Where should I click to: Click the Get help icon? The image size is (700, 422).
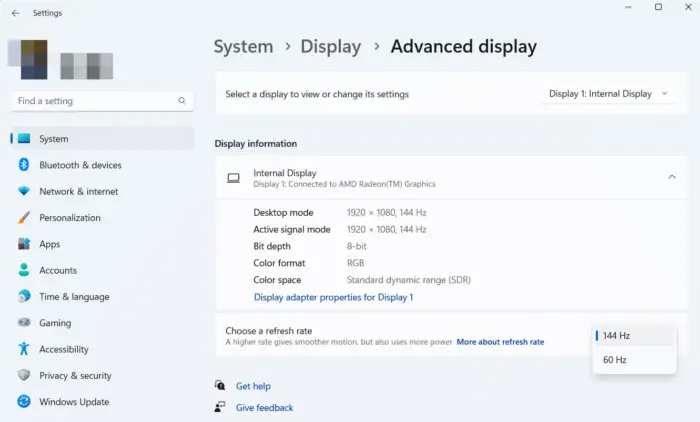coord(221,386)
